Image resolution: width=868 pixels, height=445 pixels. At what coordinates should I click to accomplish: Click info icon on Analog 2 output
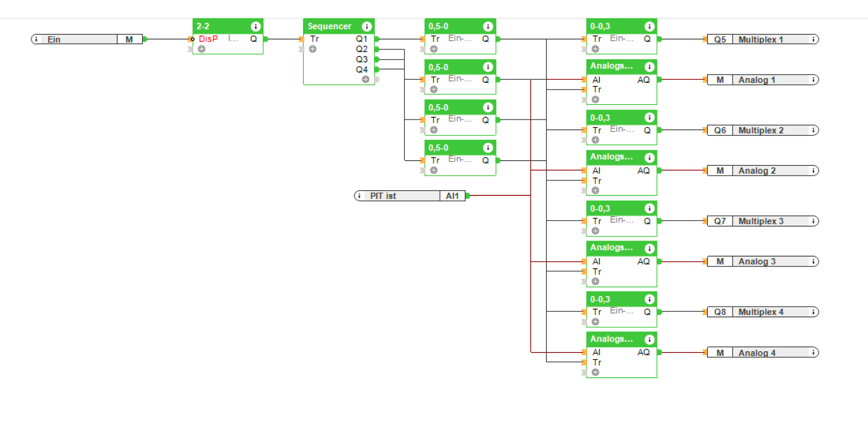[813, 171]
